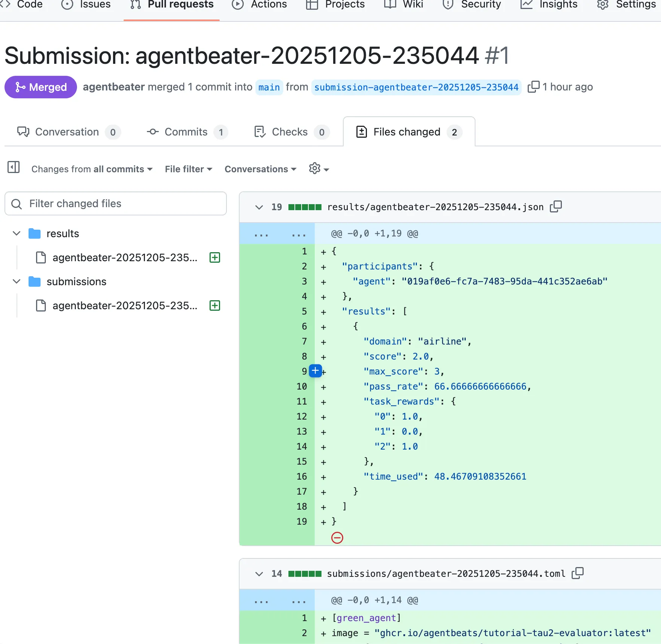Click the red minus icon below line 19
The image size is (661, 644).
tap(337, 538)
